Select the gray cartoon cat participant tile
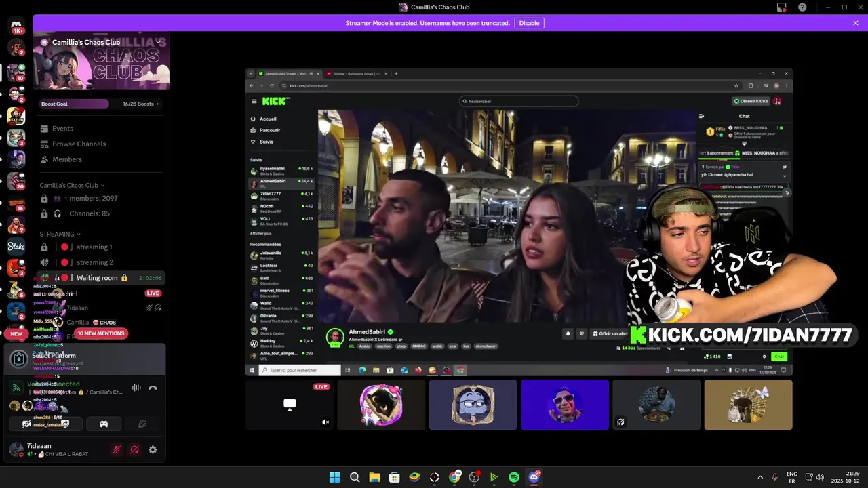This screenshot has width=868, height=488. pyautogui.click(x=473, y=405)
